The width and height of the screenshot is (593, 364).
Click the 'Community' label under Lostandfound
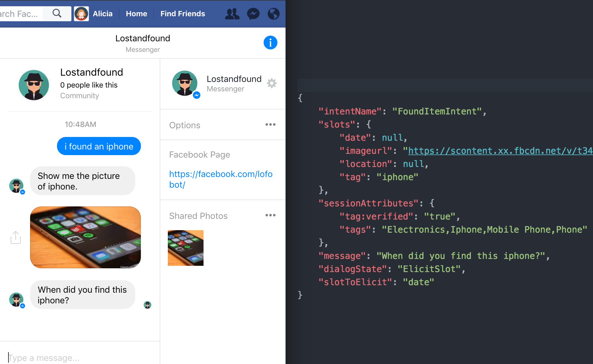click(80, 96)
